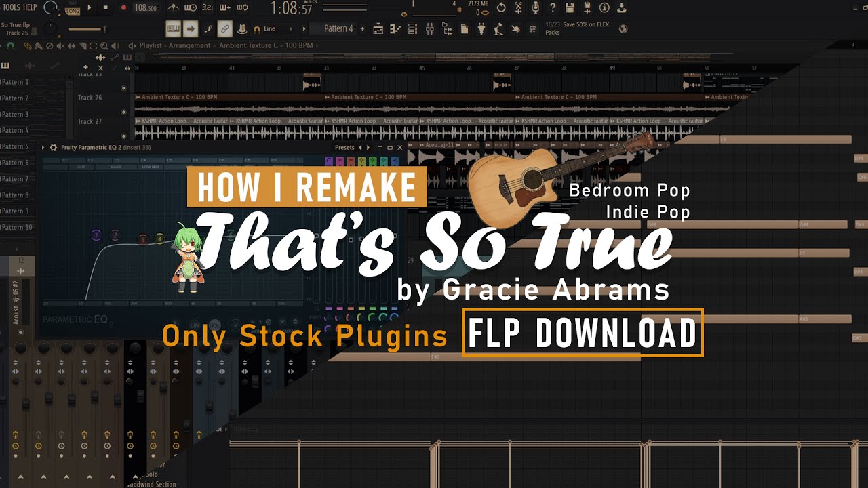Enable wait for input before recording
Image resolution: width=868 pixels, height=488 pixels.
click(x=191, y=8)
